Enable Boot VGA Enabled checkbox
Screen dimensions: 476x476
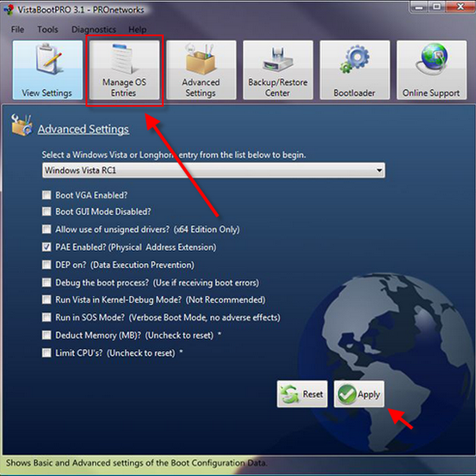click(46, 195)
